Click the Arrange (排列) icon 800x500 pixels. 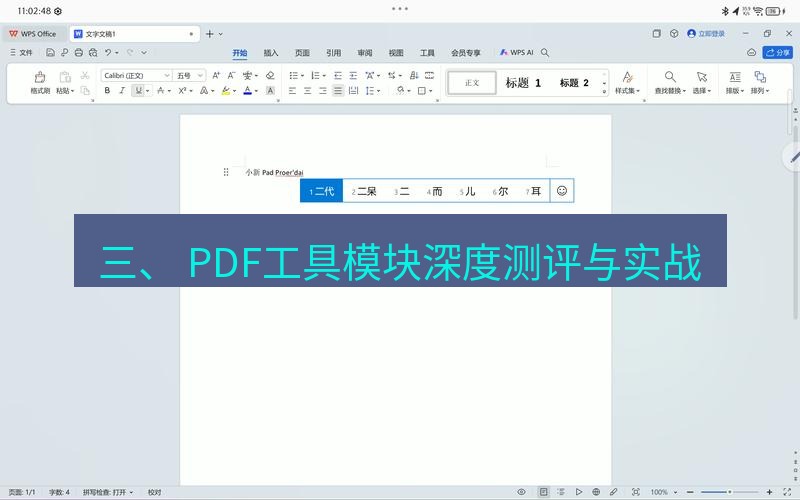(760, 77)
